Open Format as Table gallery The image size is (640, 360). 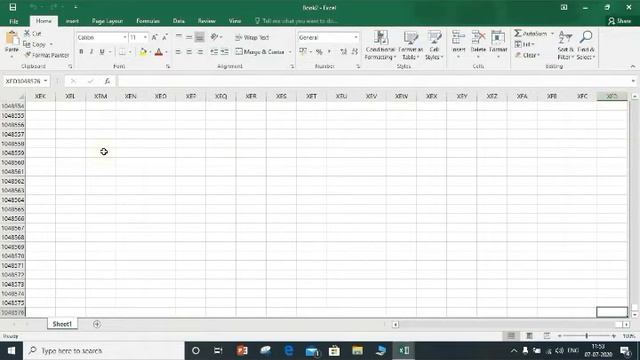click(x=410, y=45)
